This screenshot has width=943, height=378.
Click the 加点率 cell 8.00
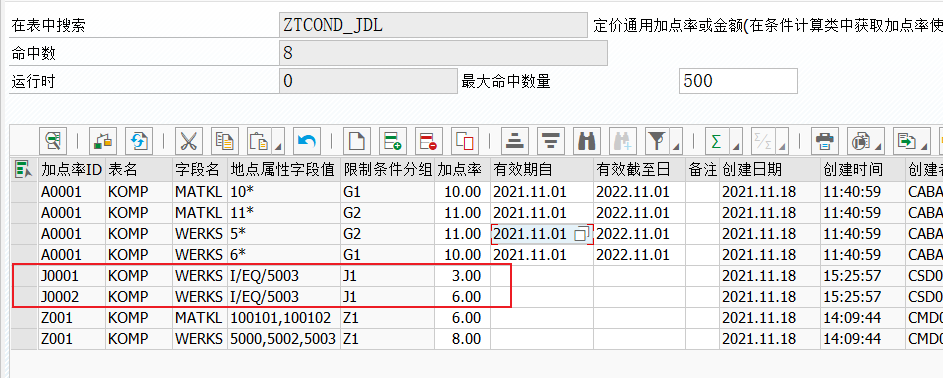[x=462, y=339]
